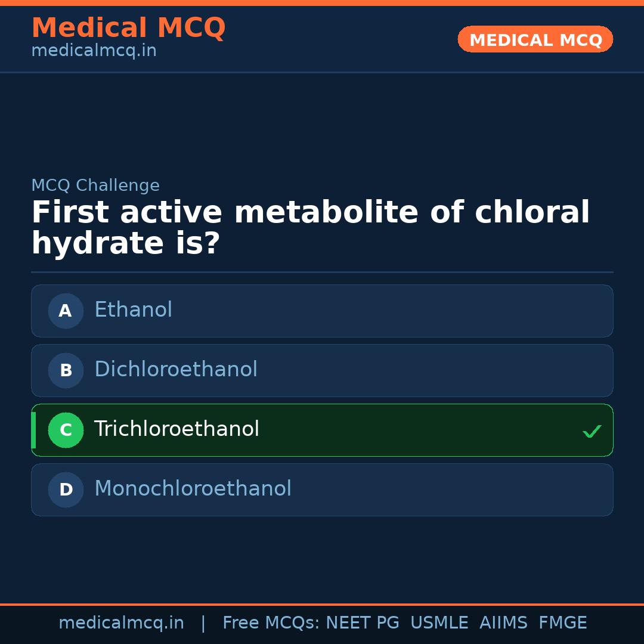Click the green letter C circle badge
The height and width of the screenshot is (644, 644).
click(x=66, y=430)
